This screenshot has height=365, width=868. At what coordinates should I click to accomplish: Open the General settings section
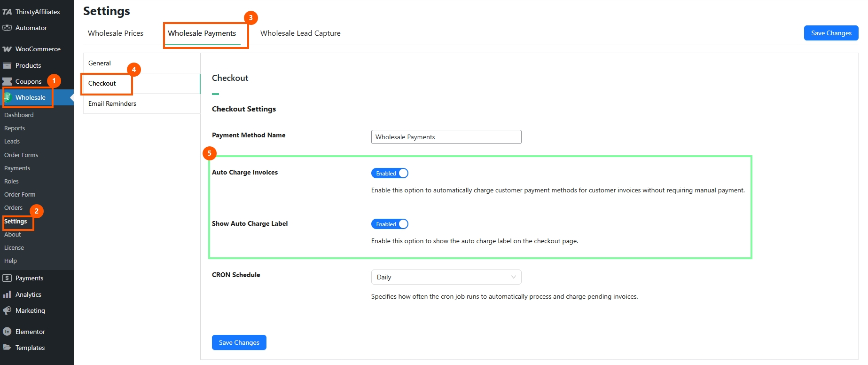141,63
